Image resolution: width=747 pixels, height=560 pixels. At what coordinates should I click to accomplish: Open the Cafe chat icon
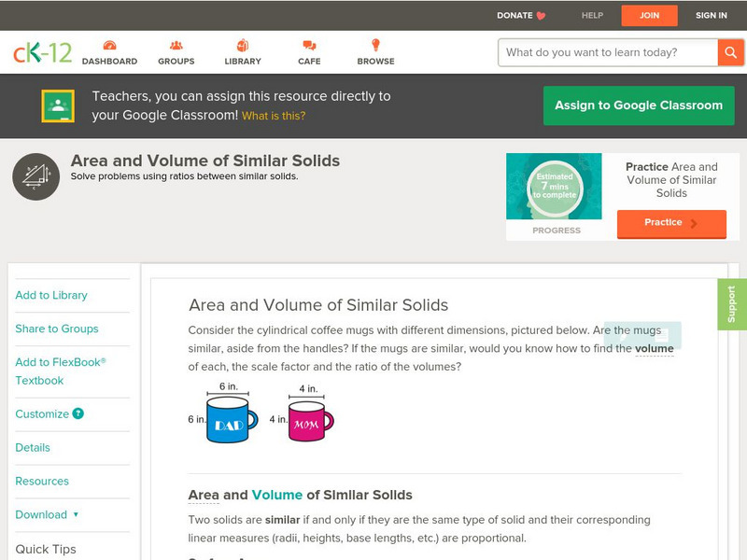click(309, 46)
